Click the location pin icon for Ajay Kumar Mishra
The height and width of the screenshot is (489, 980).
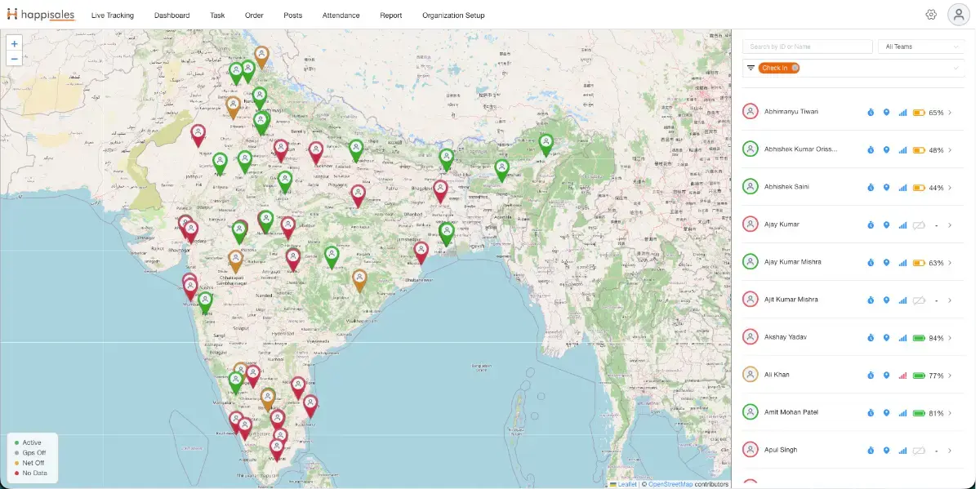coord(886,263)
